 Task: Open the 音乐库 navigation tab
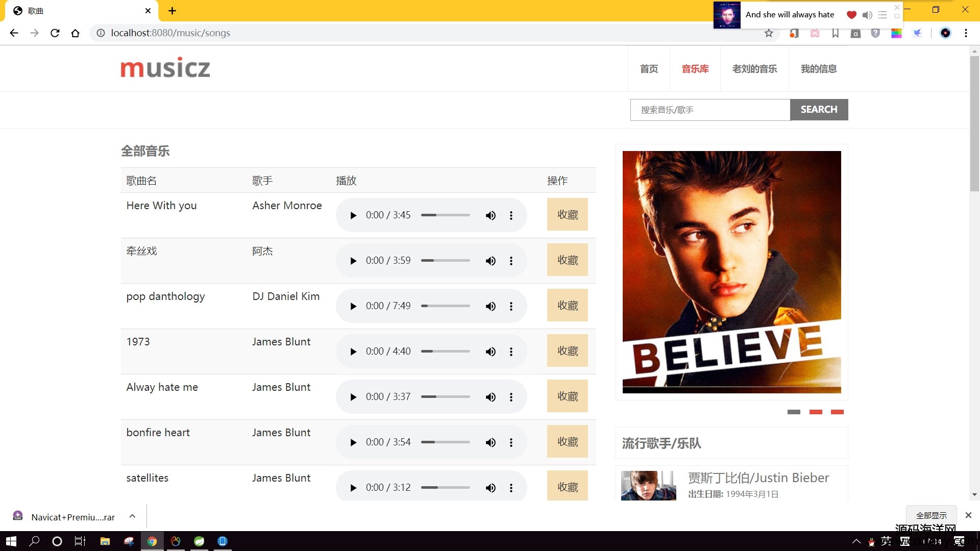coord(695,69)
